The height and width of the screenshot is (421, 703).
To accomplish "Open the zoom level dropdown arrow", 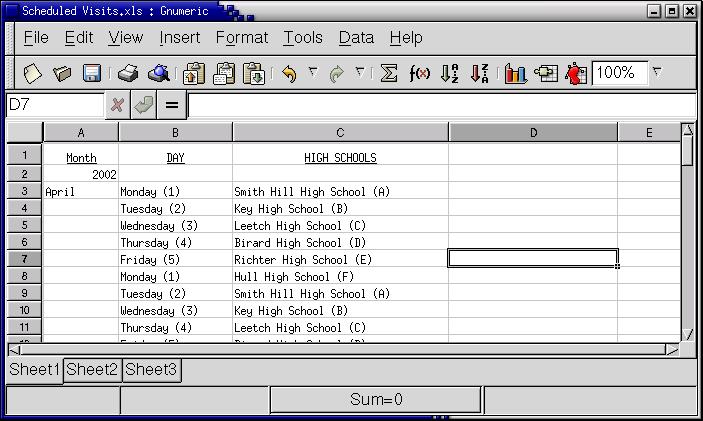I will point(657,72).
